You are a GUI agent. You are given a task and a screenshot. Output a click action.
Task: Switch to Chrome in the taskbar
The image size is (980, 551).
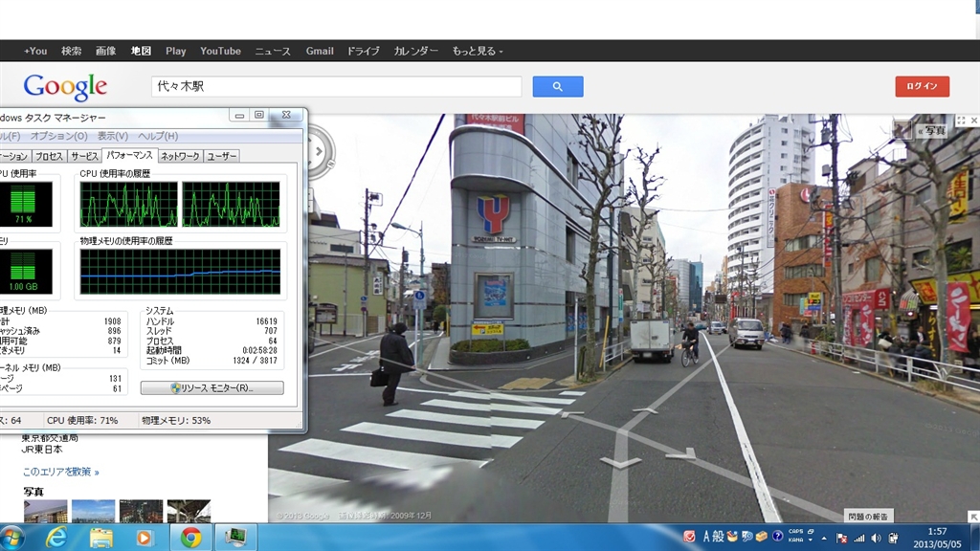[190, 537]
